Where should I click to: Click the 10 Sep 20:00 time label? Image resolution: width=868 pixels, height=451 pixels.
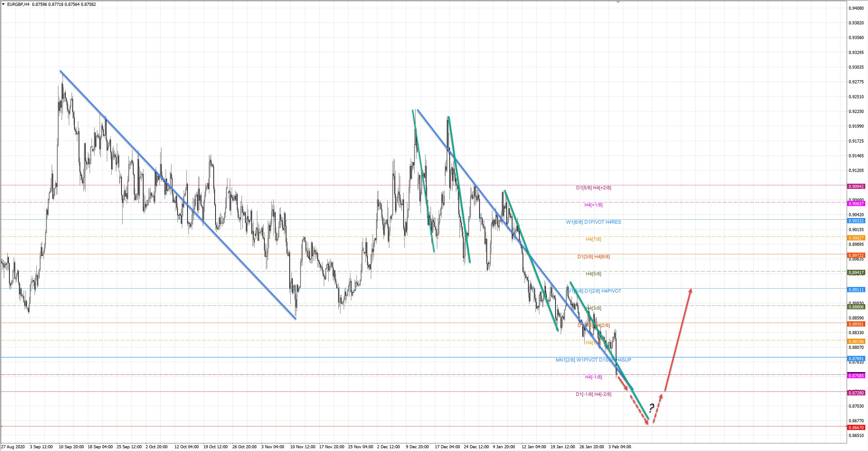71,447
